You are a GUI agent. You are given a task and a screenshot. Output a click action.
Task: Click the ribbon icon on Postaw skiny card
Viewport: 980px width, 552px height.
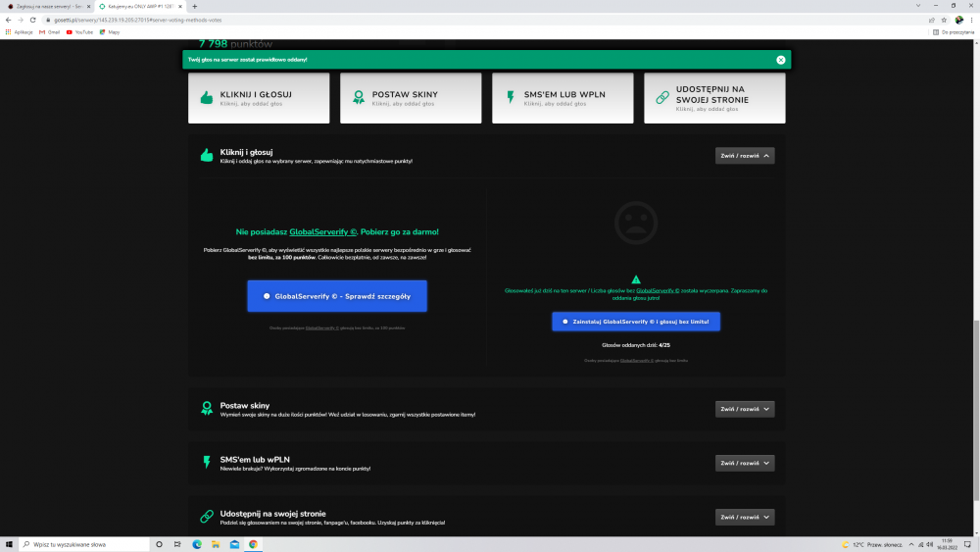tap(359, 97)
